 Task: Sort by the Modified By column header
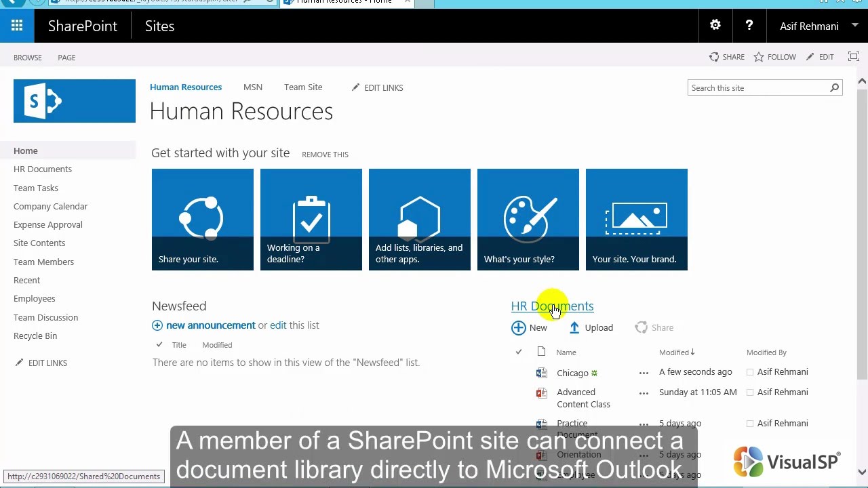coord(766,352)
